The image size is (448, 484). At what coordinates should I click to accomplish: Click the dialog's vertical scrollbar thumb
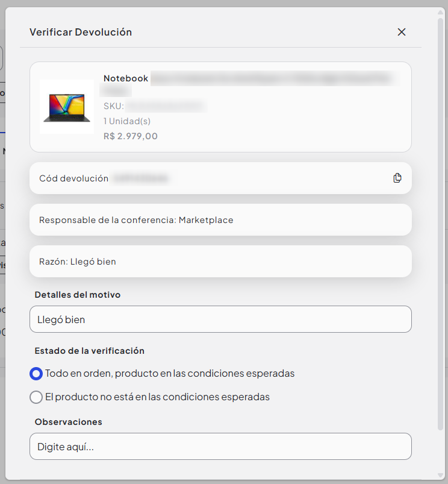(x=441, y=223)
